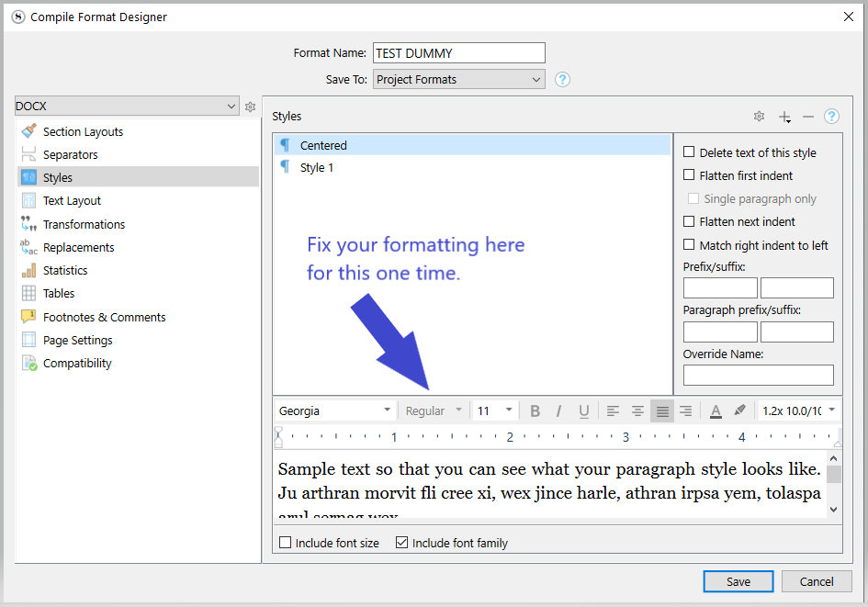Click the gear icon beside DOCX dropdown
Image resolution: width=868 pixels, height=607 pixels.
click(x=250, y=107)
